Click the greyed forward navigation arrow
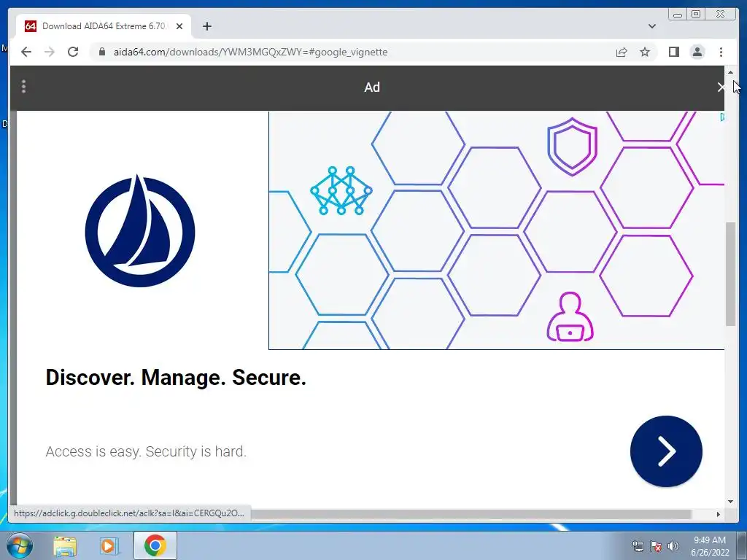The width and height of the screenshot is (747, 560). 50,52
